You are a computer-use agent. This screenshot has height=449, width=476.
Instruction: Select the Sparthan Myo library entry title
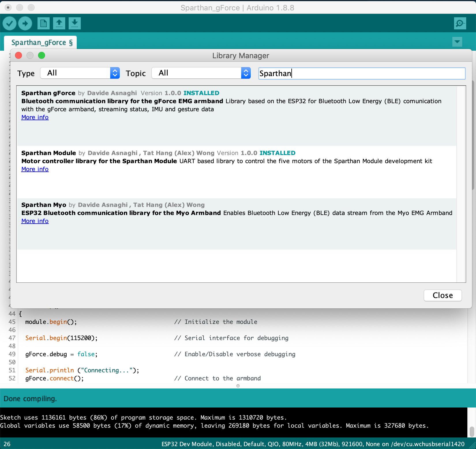pyautogui.click(x=44, y=205)
